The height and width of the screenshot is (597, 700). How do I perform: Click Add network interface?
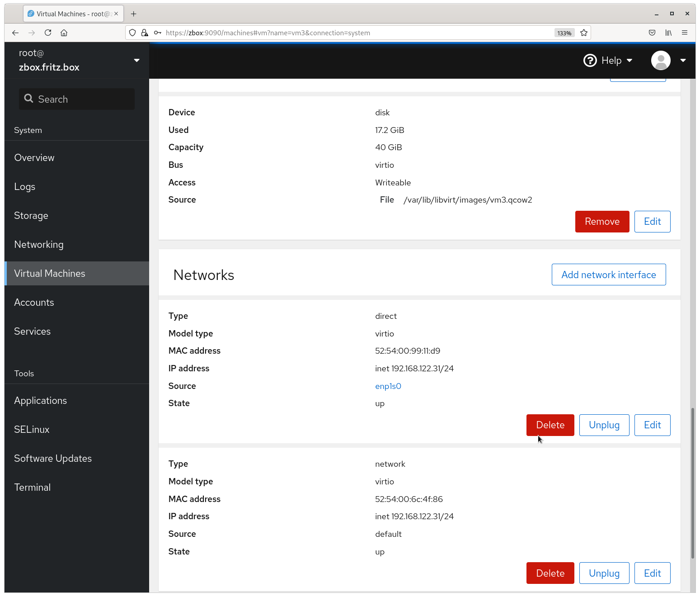click(608, 275)
